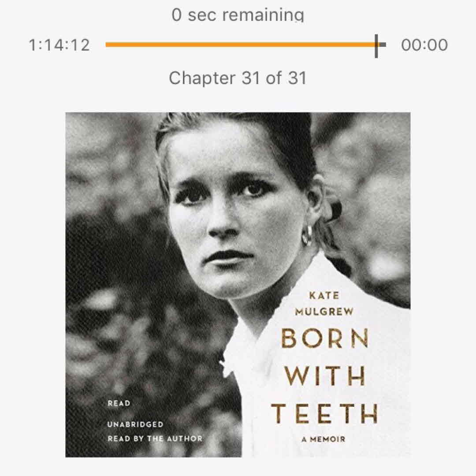Tap the 1:14:12 elapsed time label
Image resolution: width=476 pixels, height=476 pixels.
point(59,45)
